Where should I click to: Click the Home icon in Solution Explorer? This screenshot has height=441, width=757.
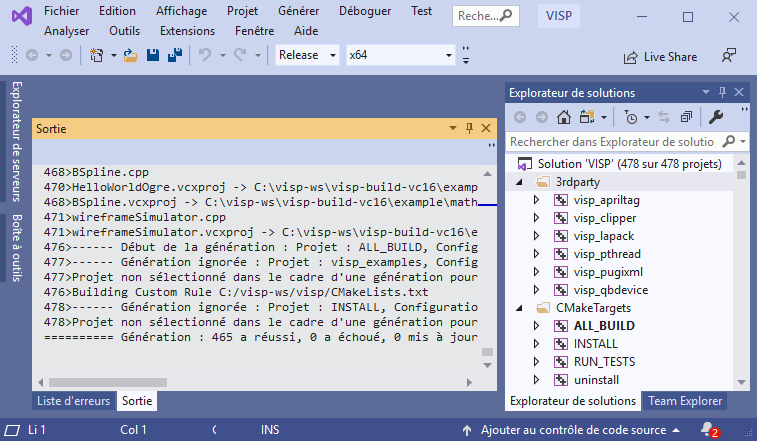(563, 117)
